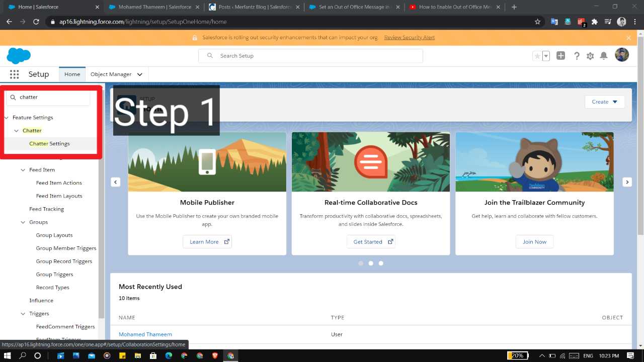Show previous carousel card
The image size is (644, 362).
tap(116, 182)
